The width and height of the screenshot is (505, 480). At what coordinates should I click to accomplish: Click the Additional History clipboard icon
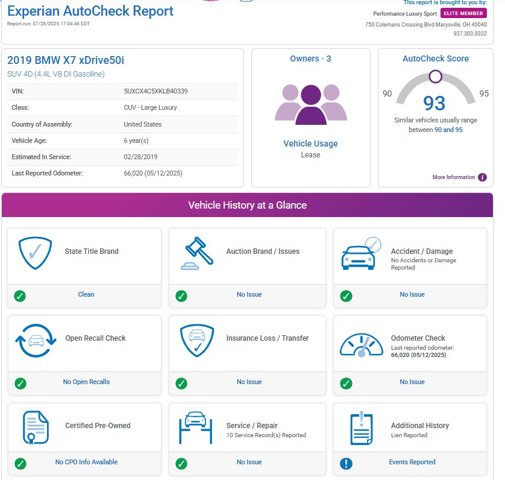click(361, 428)
